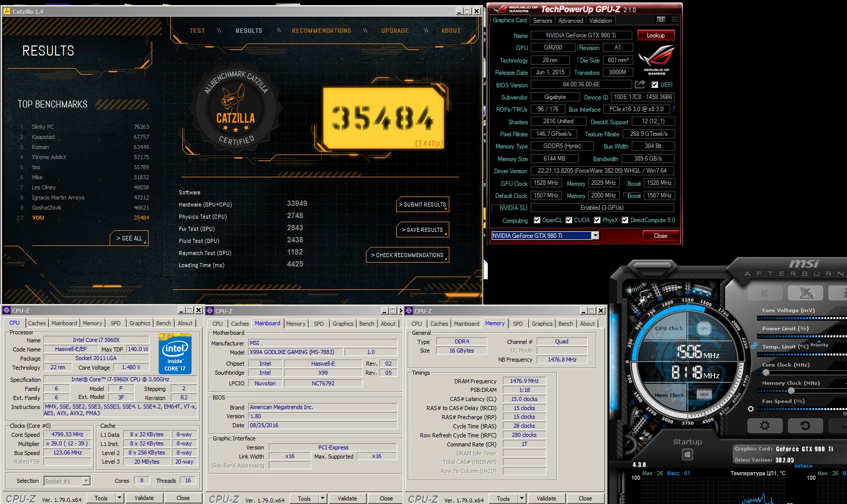Click CHECK RECOMMENDATIONS button
Viewport: 847px width, 504px height.
407,255
